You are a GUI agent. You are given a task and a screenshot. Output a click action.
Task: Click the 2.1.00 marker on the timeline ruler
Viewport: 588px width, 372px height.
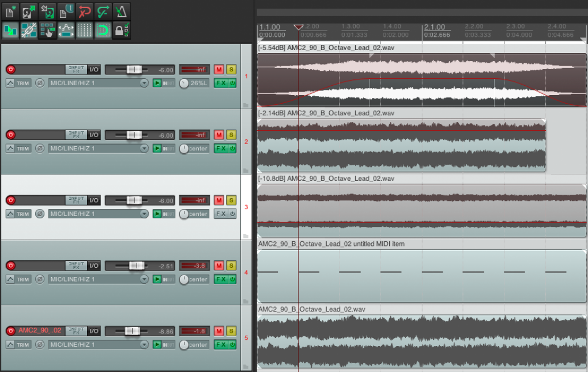(x=435, y=27)
